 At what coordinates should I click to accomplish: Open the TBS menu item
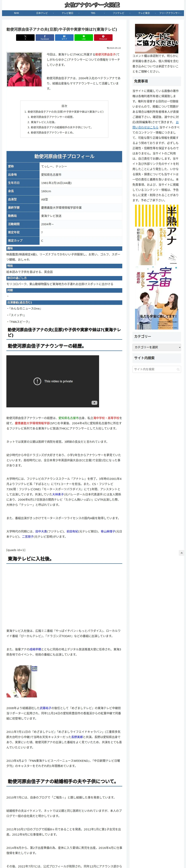point(93,13)
